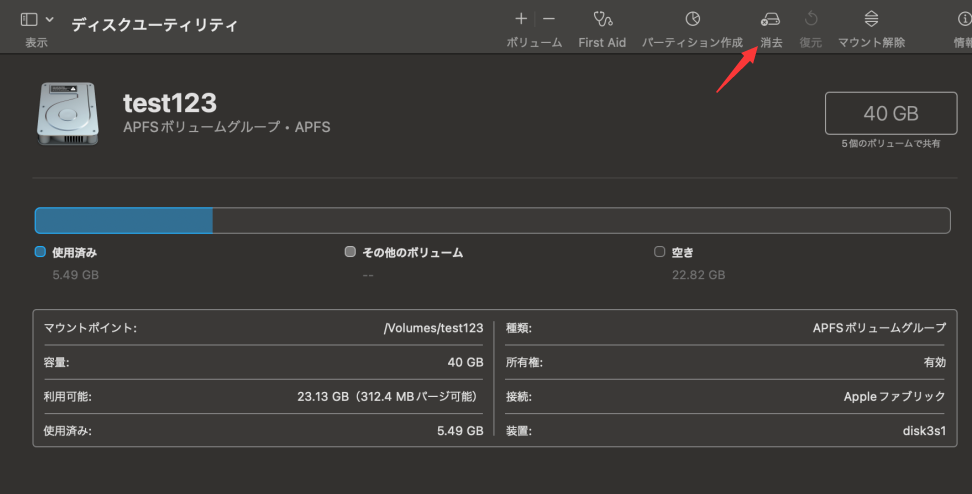Click the 22.82 GB free space value

tap(699, 275)
